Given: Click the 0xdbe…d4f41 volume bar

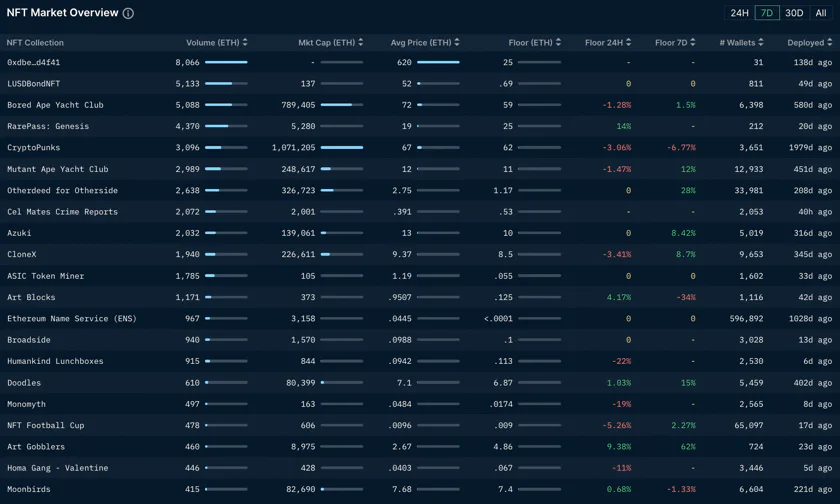Looking at the screenshot, I should coord(226,62).
